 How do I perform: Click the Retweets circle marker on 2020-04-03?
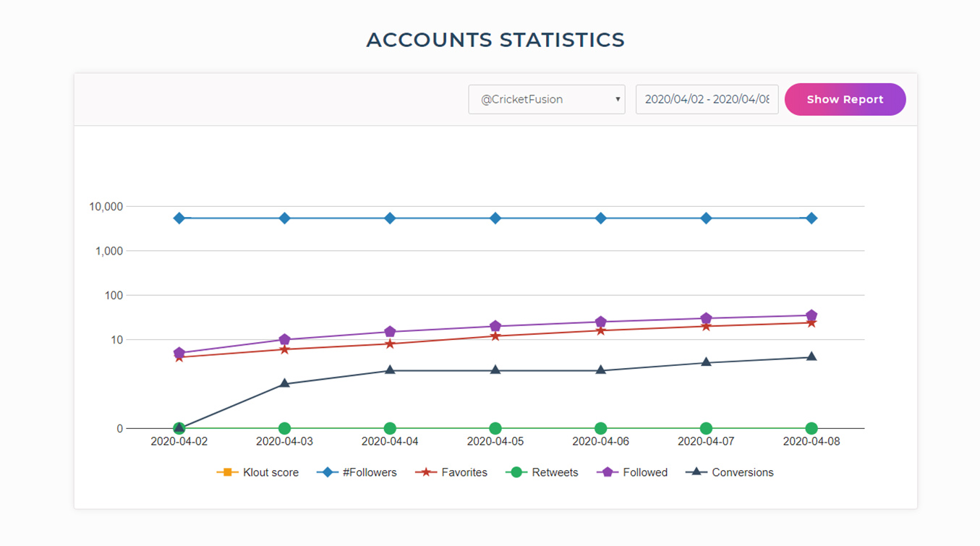(284, 428)
